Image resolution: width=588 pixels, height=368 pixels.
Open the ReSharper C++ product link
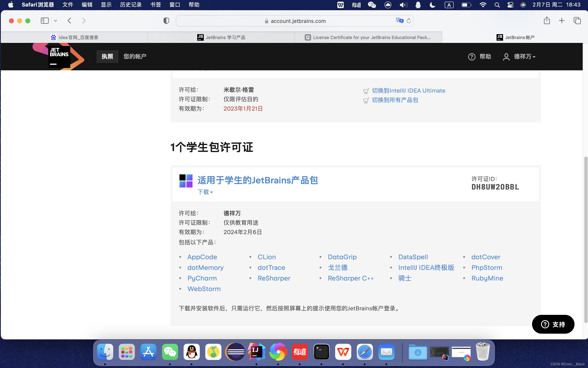coord(351,278)
